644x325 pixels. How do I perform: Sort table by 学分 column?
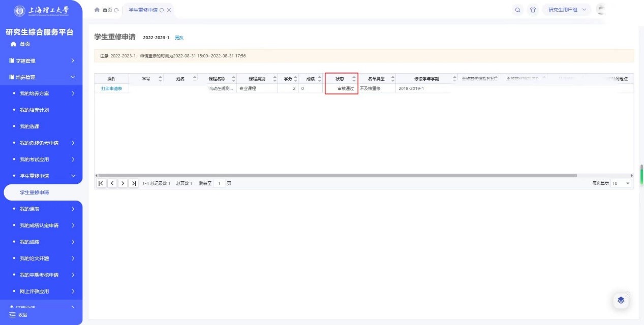295,79
